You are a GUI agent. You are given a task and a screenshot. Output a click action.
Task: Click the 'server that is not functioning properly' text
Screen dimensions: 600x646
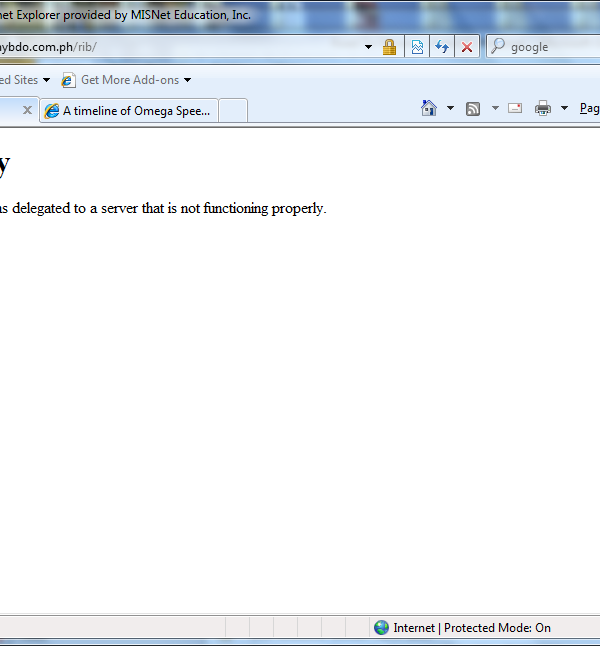click(214, 208)
